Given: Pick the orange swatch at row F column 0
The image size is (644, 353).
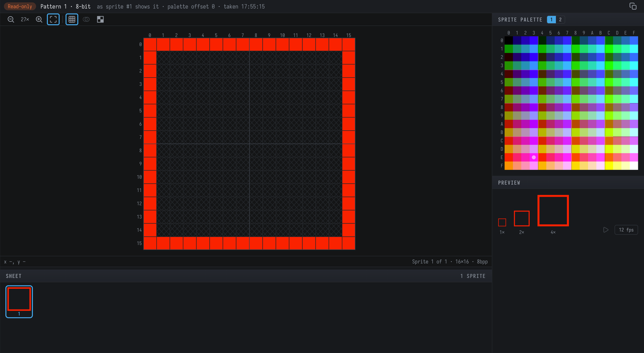Looking at the screenshot, I should pyautogui.click(x=509, y=166).
